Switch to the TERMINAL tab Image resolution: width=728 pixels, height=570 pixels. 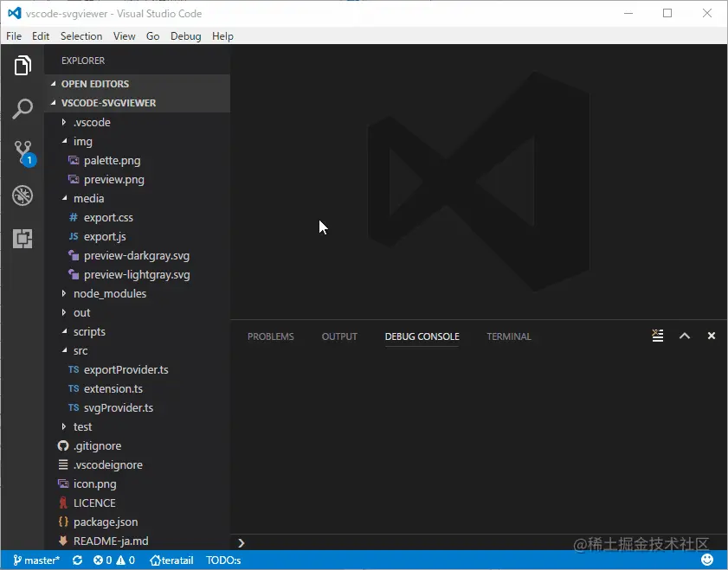tap(509, 336)
